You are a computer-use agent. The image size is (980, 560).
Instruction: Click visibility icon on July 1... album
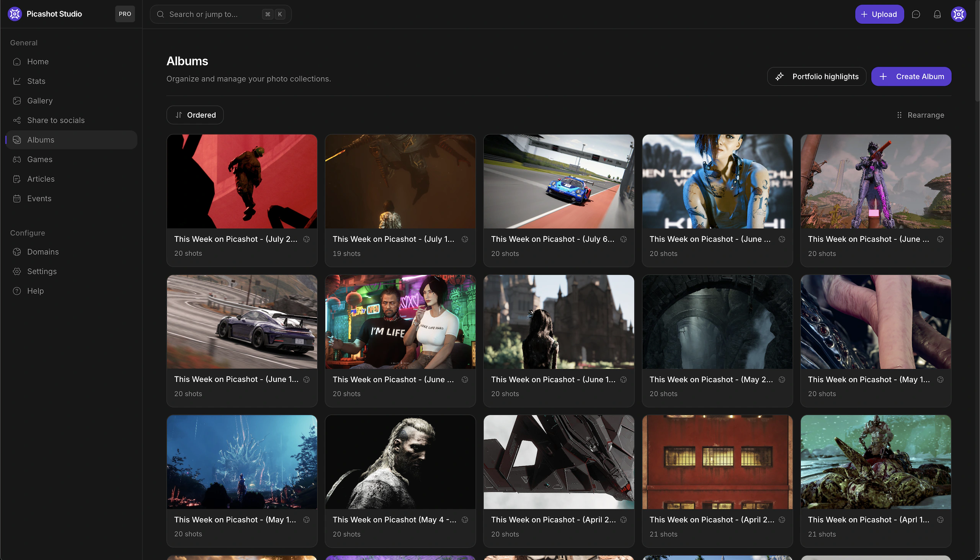(x=465, y=239)
